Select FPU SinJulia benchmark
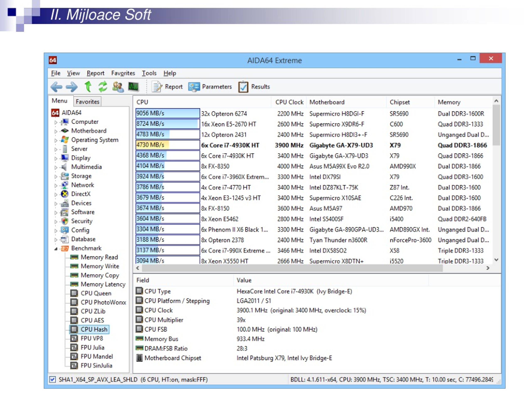532x399 pixels. pos(96,366)
